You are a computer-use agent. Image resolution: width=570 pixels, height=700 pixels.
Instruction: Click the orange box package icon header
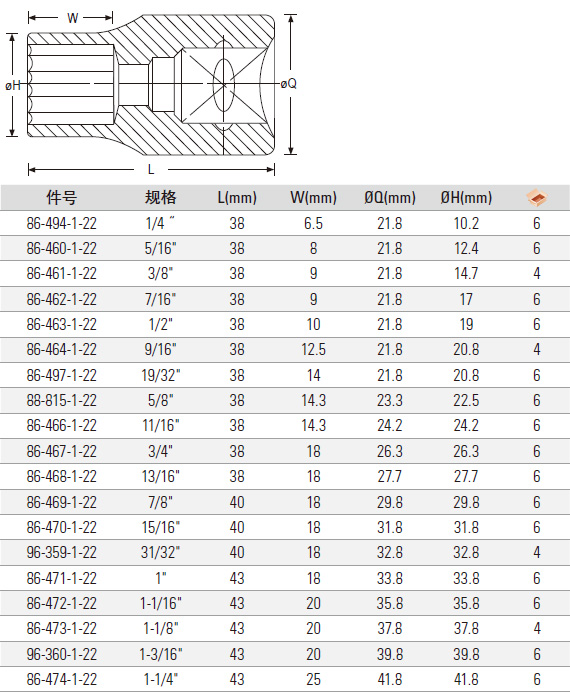tap(537, 197)
